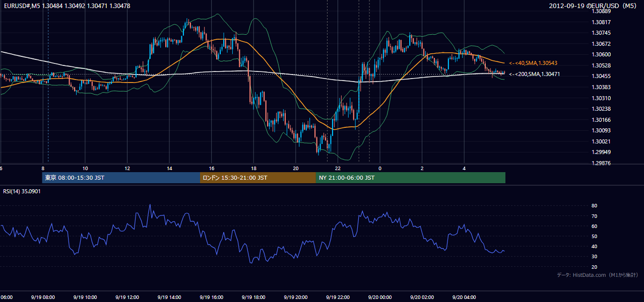
Task: Click hour label 18 under the price chart
Action: click(x=254, y=169)
